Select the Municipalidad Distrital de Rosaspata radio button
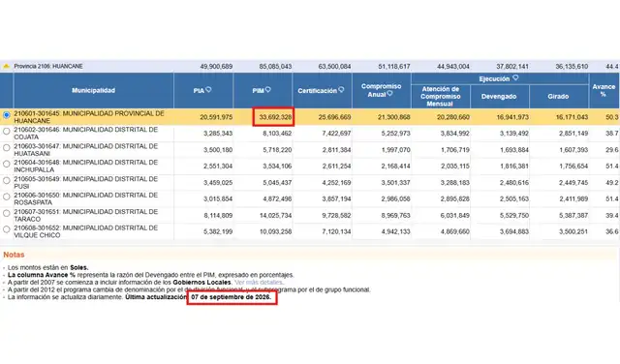 tap(7, 197)
